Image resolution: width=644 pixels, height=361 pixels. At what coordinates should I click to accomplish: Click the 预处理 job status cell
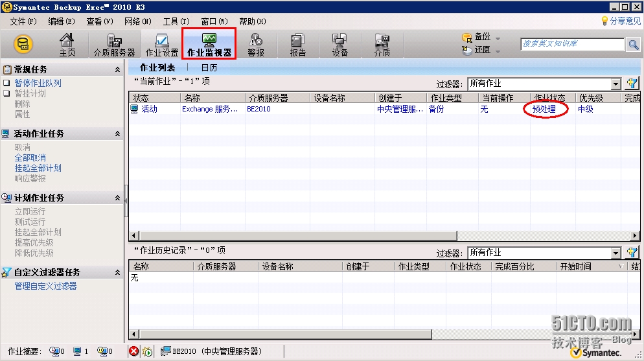(x=544, y=109)
